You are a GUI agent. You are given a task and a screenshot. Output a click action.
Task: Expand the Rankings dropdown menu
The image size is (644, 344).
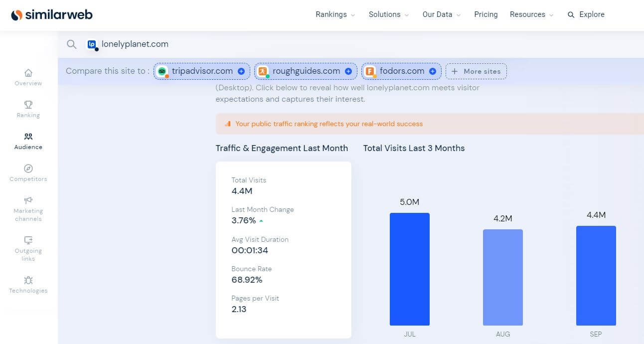(x=335, y=14)
